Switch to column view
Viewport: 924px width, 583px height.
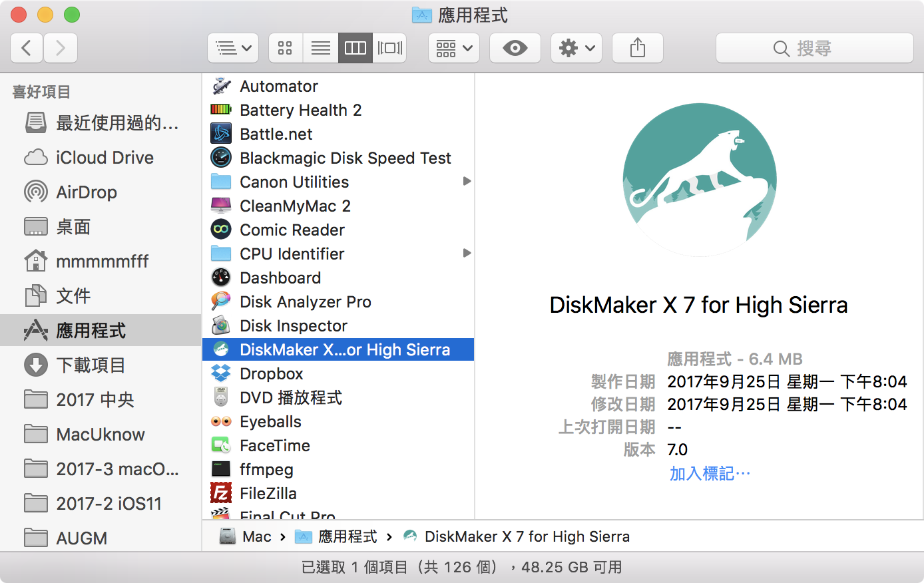355,48
